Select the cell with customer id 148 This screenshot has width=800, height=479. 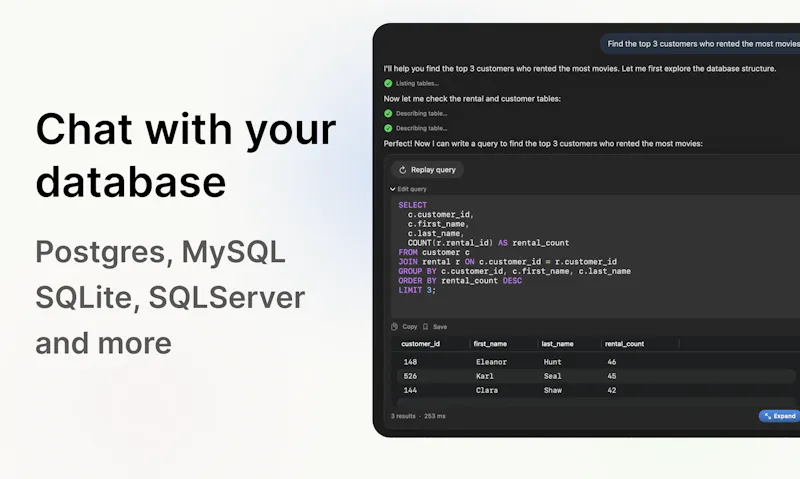[410, 362]
